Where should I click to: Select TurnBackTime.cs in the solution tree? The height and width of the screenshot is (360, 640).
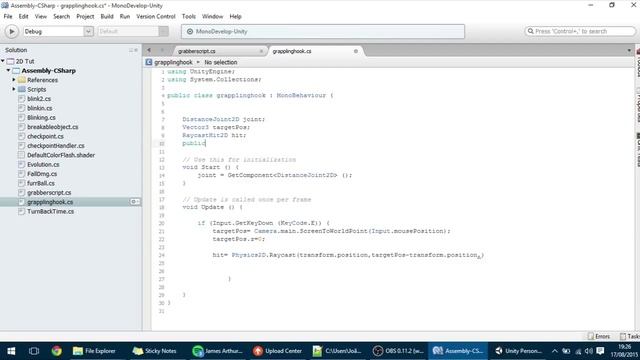(51, 211)
